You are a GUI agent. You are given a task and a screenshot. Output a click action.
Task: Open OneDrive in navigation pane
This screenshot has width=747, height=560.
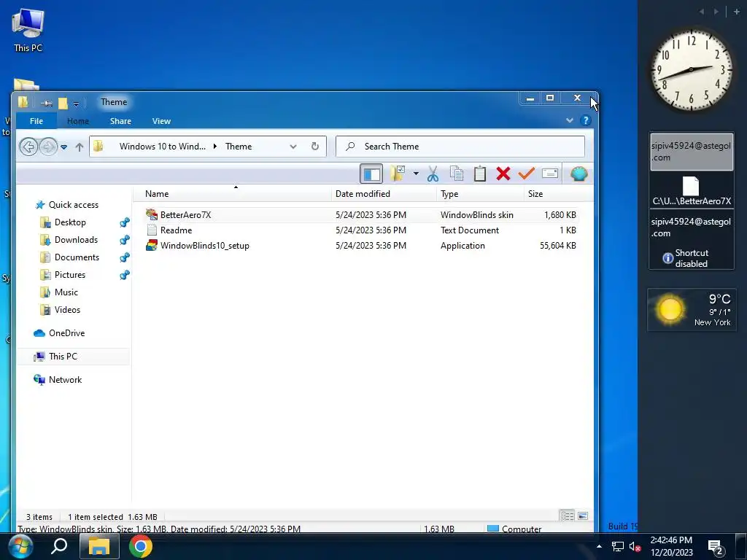pos(66,333)
